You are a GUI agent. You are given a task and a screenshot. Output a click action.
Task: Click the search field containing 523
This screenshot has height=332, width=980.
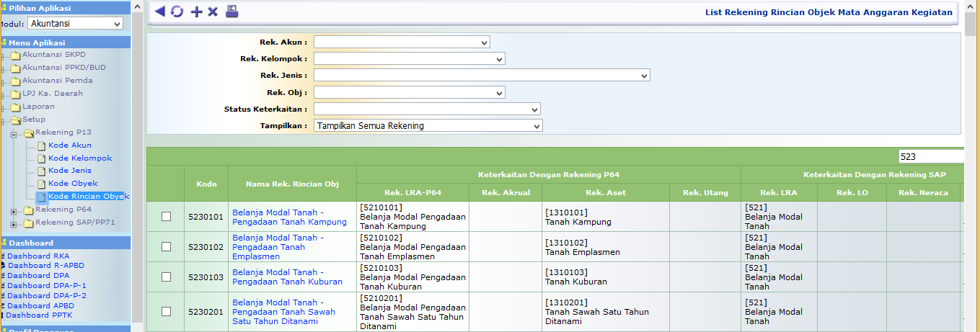tap(930, 156)
